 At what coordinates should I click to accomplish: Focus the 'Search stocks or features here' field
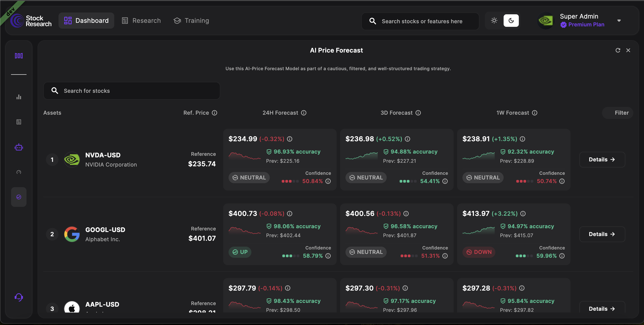coord(420,21)
